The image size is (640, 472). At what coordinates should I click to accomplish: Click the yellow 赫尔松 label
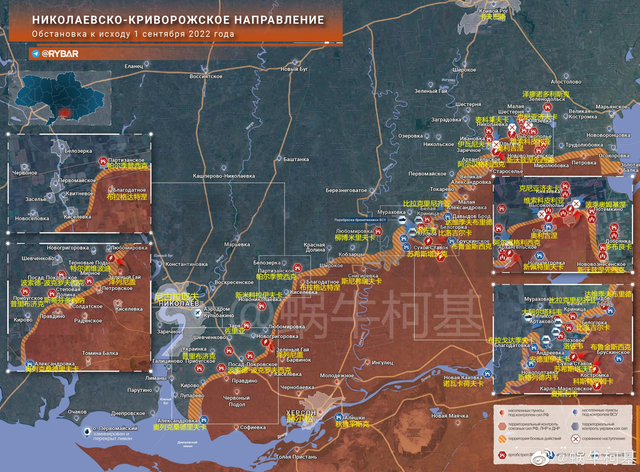[301, 419]
